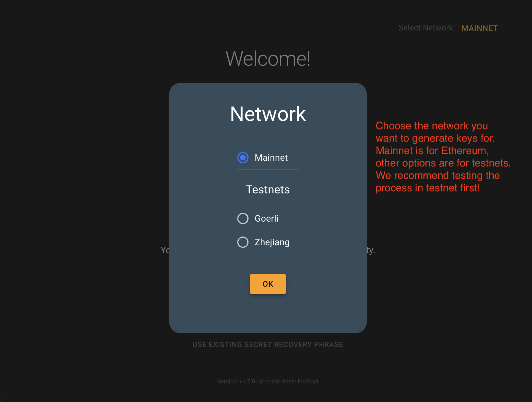
Task: Click the Network dialog title
Action: [267, 114]
